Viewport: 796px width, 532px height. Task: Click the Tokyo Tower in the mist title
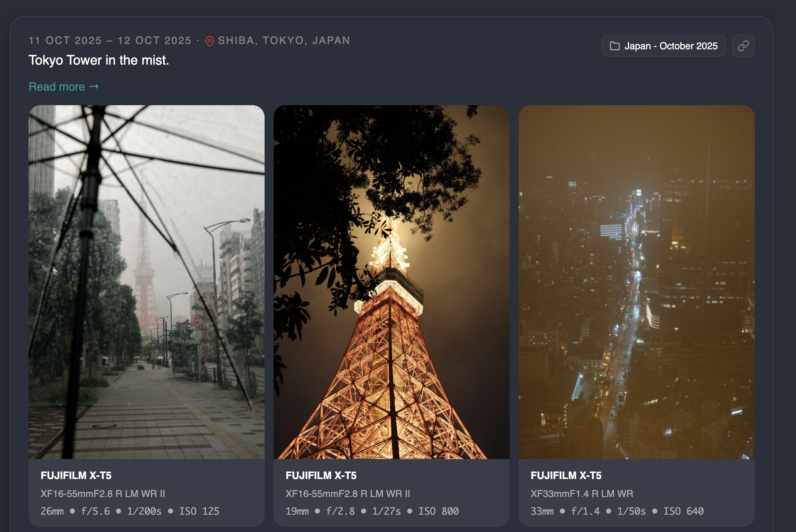point(98,60)
